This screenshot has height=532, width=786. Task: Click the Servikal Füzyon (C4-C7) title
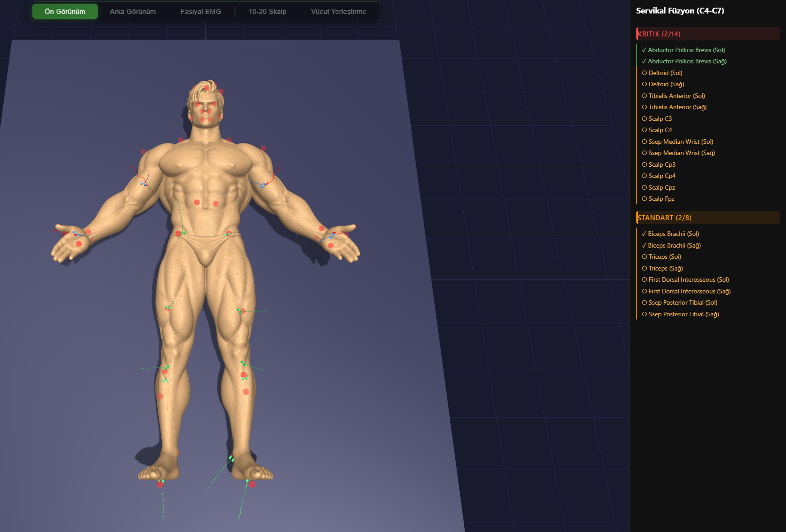(680, 11)
